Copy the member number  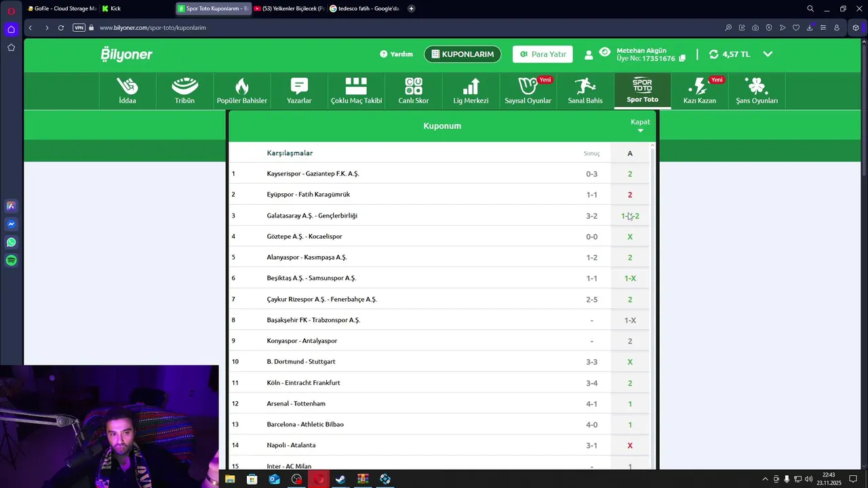coord(682,58)
